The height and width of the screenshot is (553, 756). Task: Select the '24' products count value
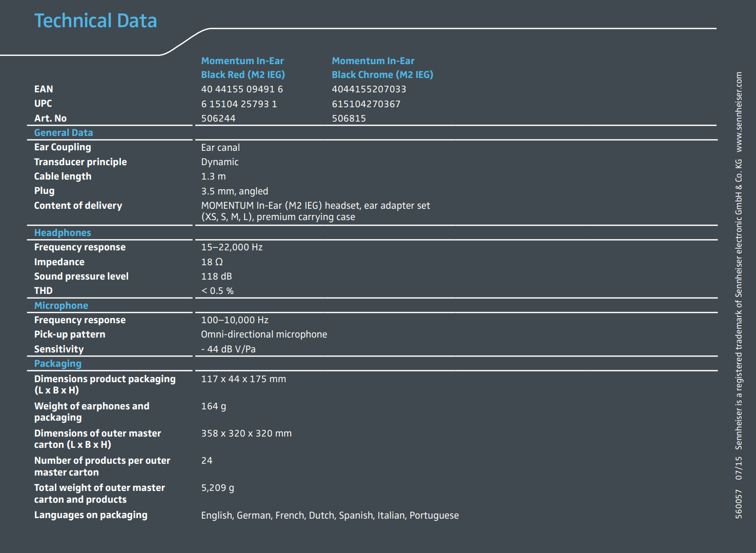[207, 461]
